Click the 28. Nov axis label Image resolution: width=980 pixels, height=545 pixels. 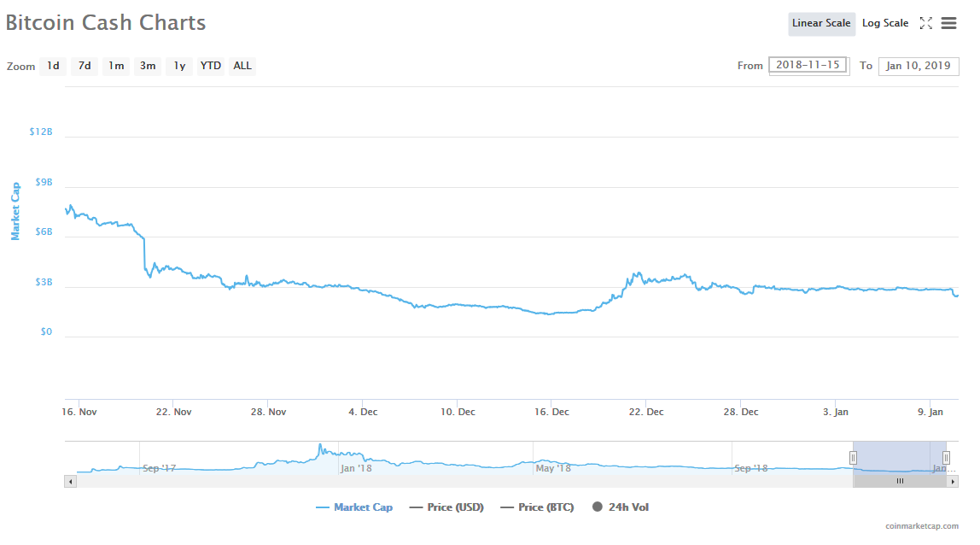click(269, 412)
